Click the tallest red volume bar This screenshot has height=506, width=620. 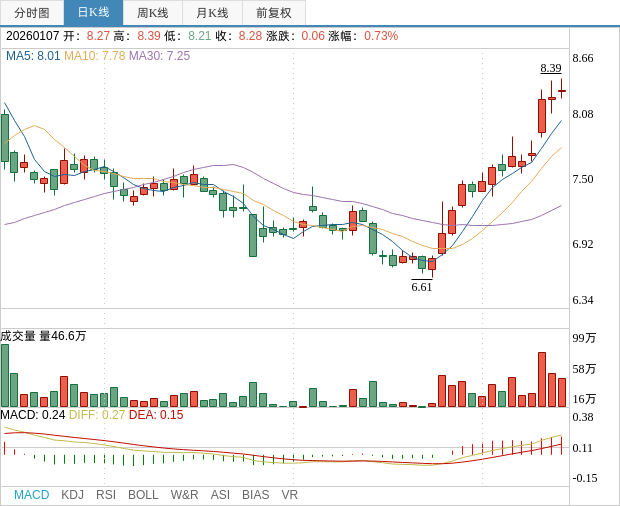click(542, 379)
